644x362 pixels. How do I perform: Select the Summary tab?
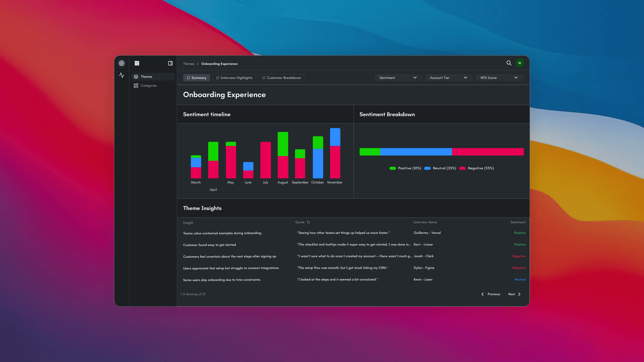[196, 78]
